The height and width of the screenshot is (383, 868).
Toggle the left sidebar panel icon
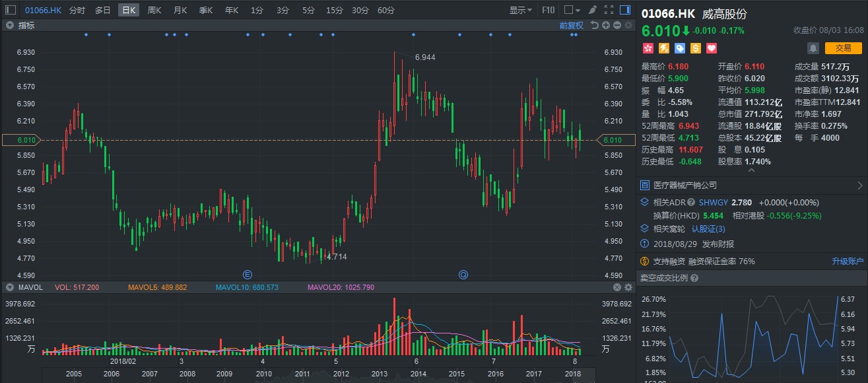[x=11, y=10]
